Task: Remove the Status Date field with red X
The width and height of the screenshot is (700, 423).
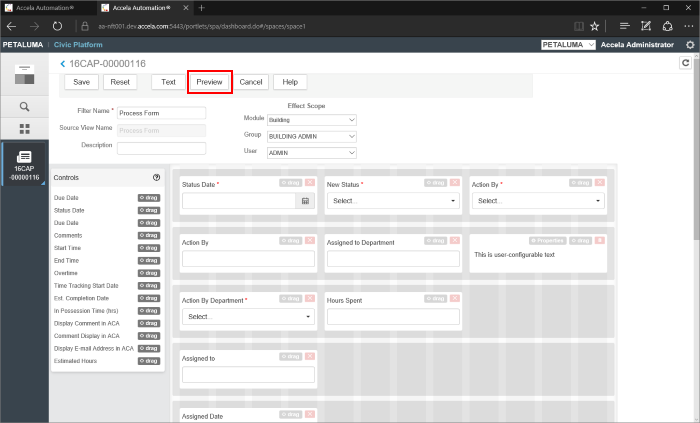Action: click(311, 184)
